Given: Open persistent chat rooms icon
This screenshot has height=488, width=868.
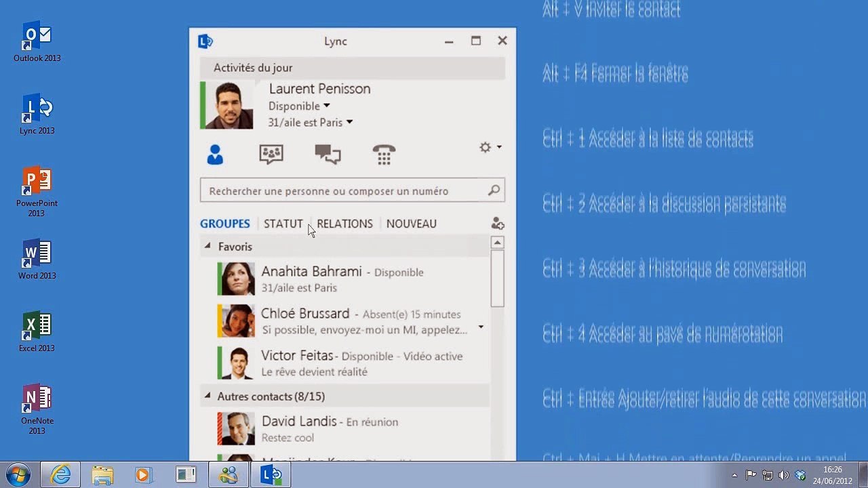Looking at the screenshot, I should (x=271, y=155).
